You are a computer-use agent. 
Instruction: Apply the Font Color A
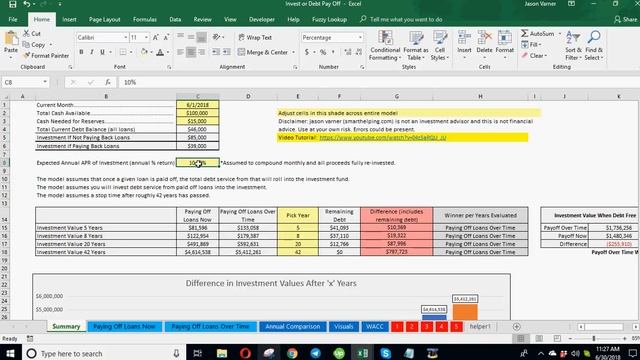tap(160, 52)
